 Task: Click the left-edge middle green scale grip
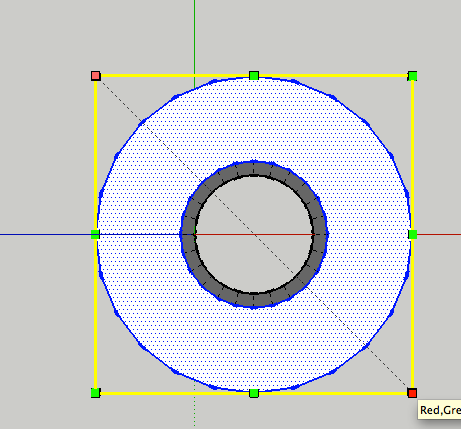(95, 235)
